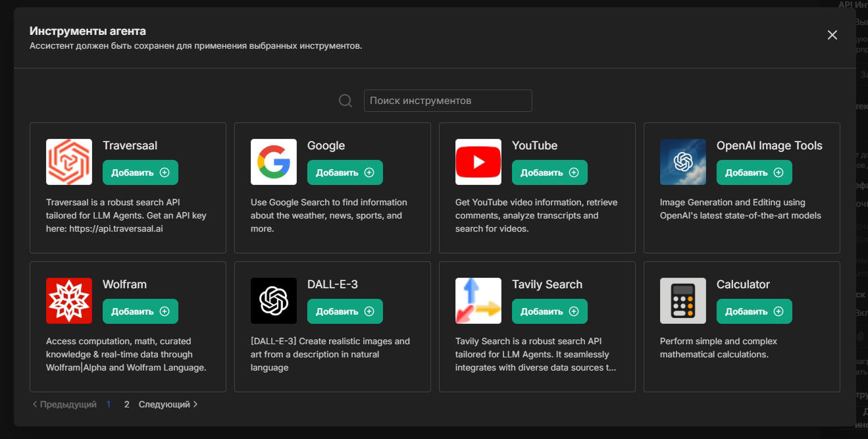This screenshot has height=439, width=868.
Task: Add the Wolfram tool
Action: tap(140, 311)
